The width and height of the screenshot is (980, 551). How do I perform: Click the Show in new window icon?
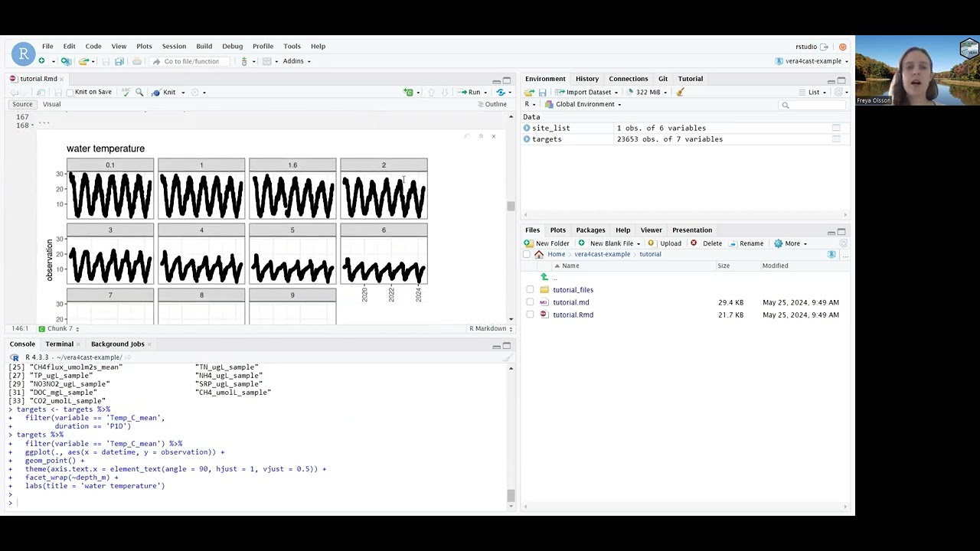(x=41, y=92)
